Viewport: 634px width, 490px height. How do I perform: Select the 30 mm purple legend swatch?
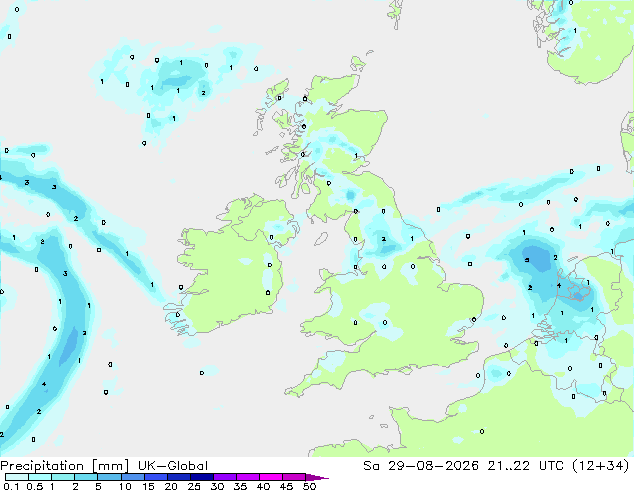coord(225,477)
